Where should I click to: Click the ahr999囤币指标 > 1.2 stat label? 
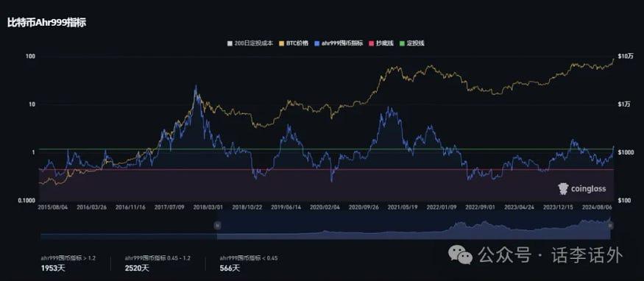(68, 258)
